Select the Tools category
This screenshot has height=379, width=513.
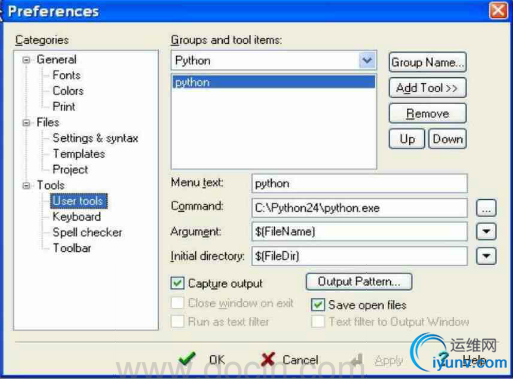coord(50,185)
